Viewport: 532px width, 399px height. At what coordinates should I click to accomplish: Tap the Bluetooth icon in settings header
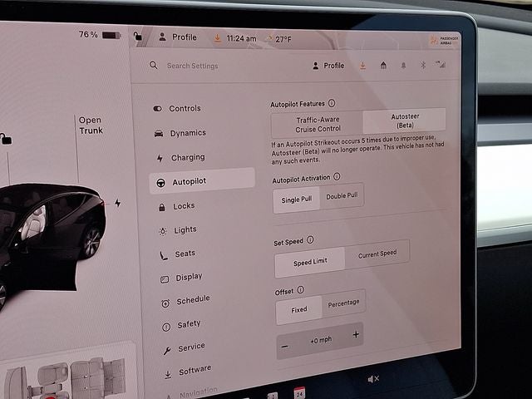pos(421,65)
